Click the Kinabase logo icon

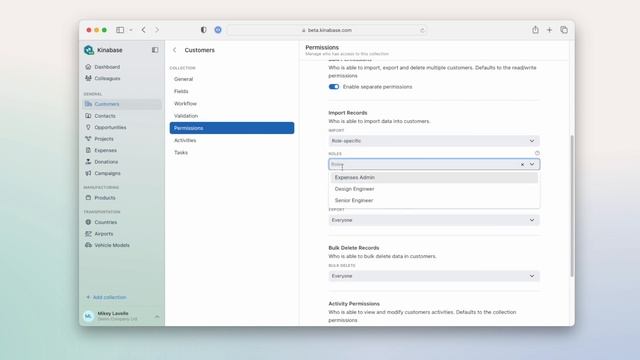[x=89, y=50]
